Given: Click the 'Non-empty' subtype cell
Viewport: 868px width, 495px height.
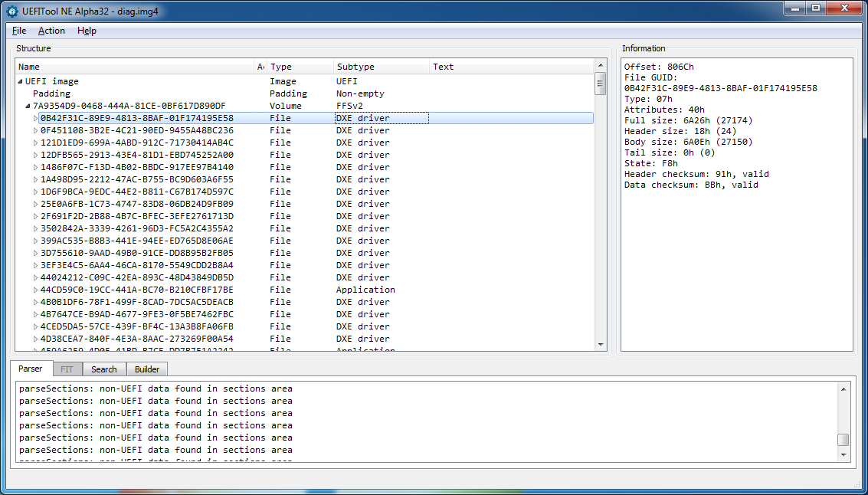Looking at the screenshot, I should [x=360, y=93].
